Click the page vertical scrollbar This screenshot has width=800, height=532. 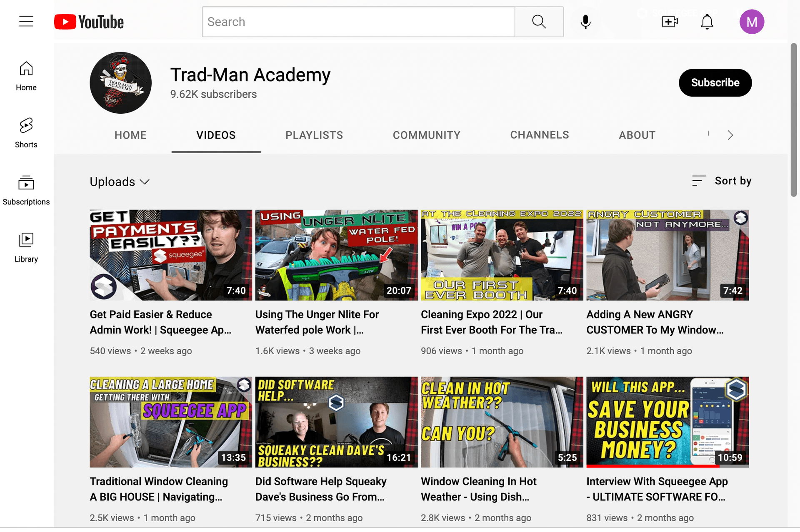coord(794,120)
